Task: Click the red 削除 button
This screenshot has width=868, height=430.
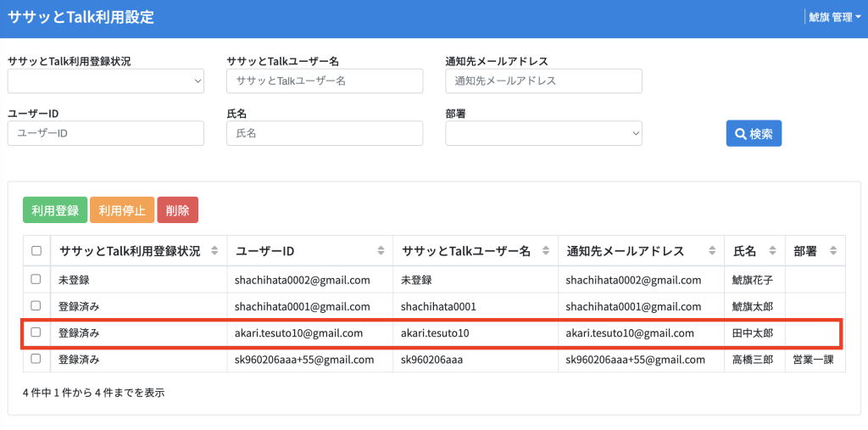Action: point(178,210)
